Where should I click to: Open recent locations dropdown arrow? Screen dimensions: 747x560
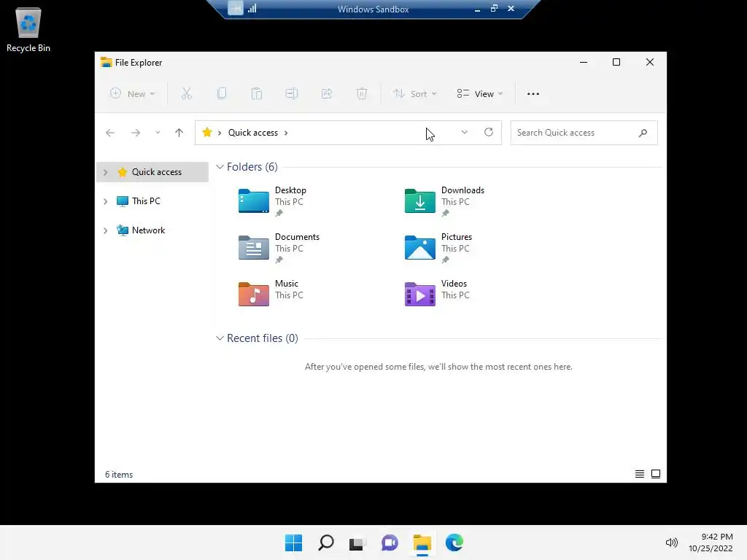point(158,133)
